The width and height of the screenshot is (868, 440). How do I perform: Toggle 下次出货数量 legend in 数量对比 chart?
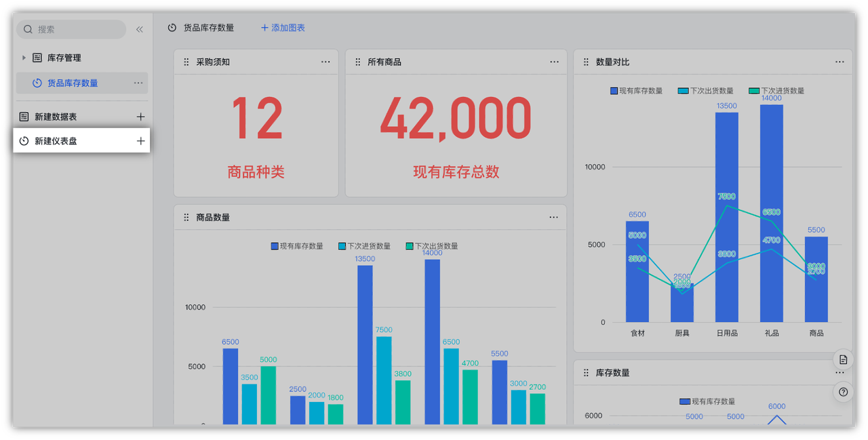[x=705, y=91]
